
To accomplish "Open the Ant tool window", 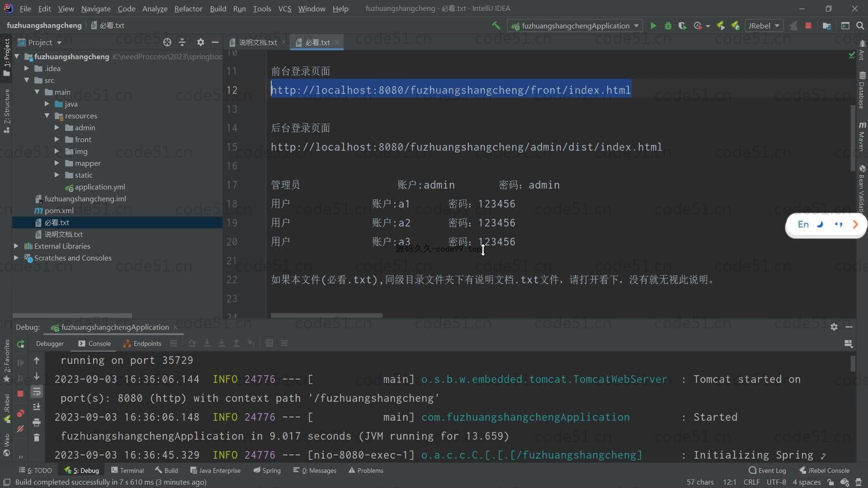I will [x=862, y=50].
